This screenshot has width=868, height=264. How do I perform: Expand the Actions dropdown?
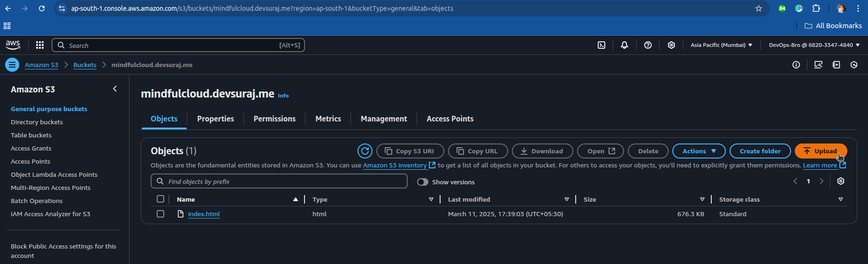699,151
